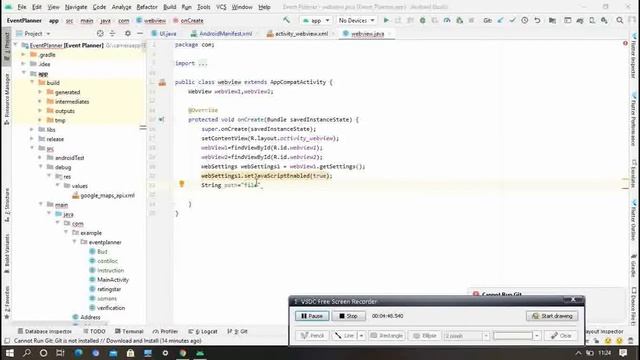
Task: Open the color dropdown arrow in VSDC
Action: point(537,336)
